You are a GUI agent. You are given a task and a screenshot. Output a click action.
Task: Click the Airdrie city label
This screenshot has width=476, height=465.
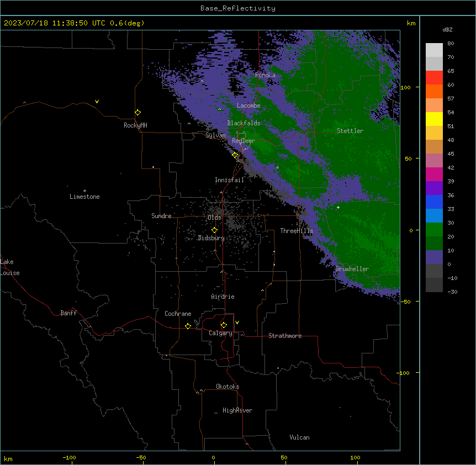coord(223,297)
